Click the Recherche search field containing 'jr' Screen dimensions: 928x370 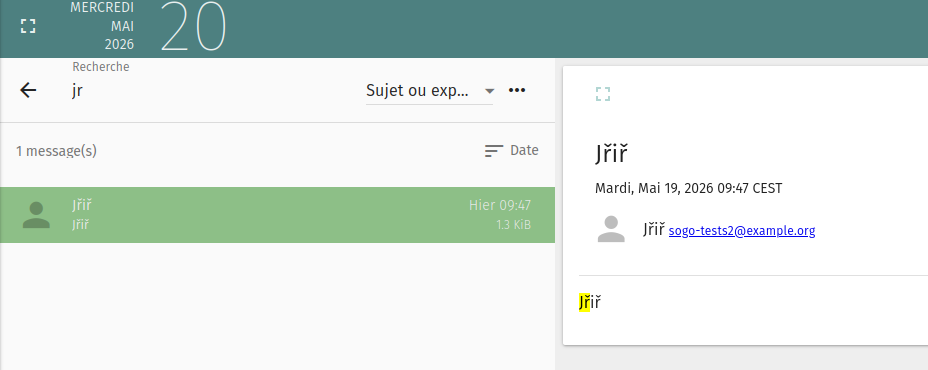[213, 91]
